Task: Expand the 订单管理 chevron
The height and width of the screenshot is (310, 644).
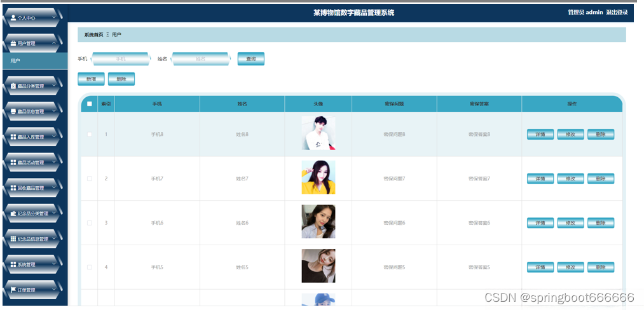Action: click(54, 289)
